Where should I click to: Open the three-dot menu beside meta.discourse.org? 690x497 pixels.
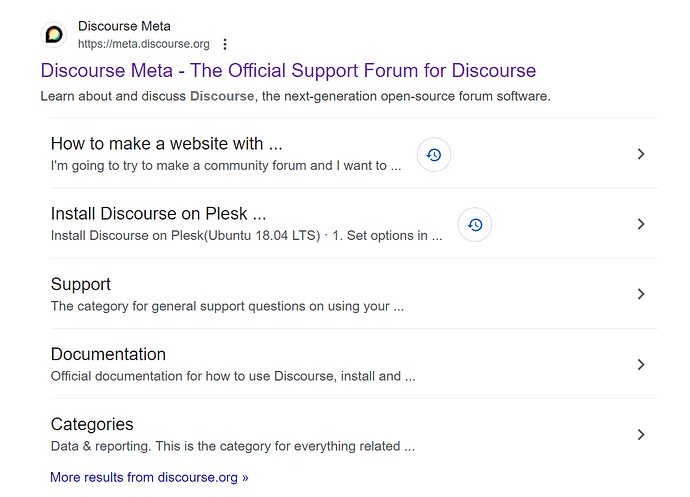(x=225, y=44)
